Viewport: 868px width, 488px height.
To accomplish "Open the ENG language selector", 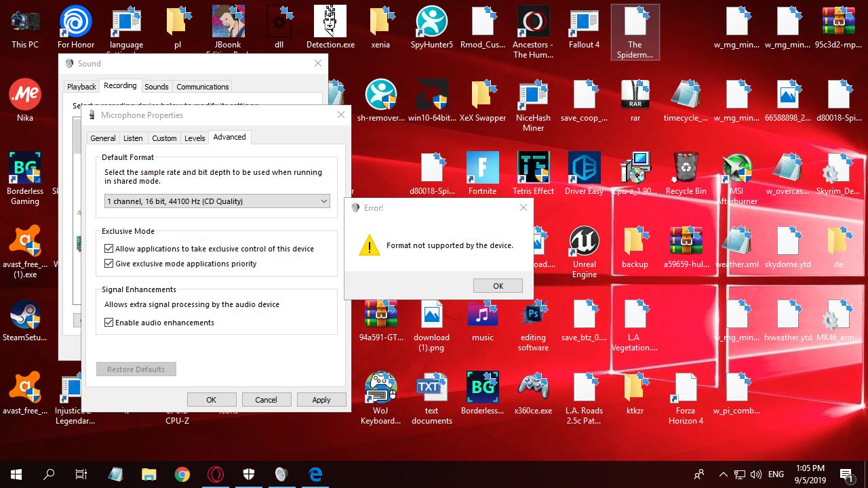I will click(x=776, y=474).
